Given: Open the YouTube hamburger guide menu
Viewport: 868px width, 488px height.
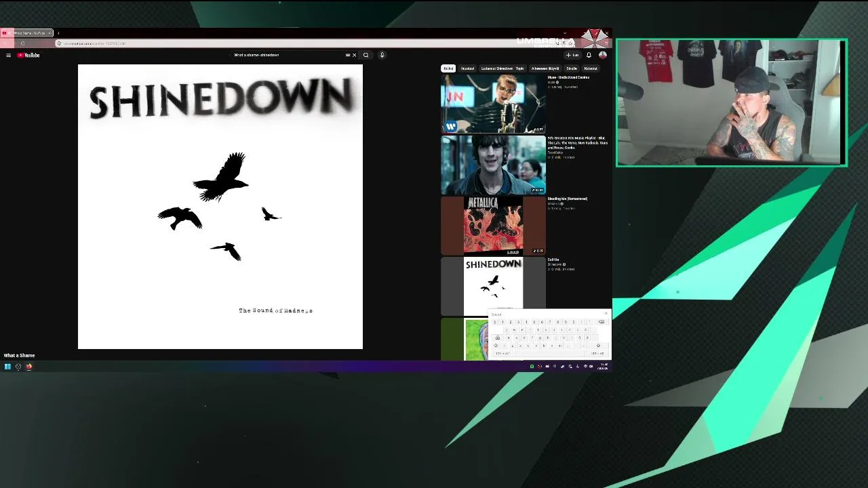Looking at the screenshot, I should [x=8, y=55].
